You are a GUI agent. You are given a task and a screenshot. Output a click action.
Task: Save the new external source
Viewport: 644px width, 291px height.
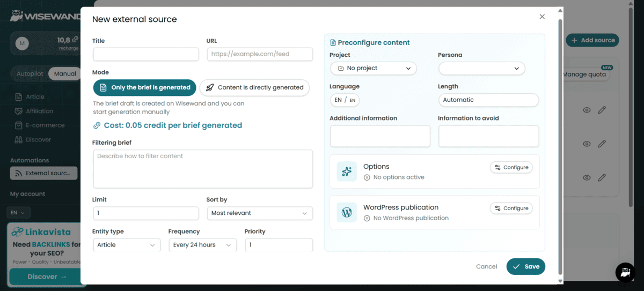525,266
